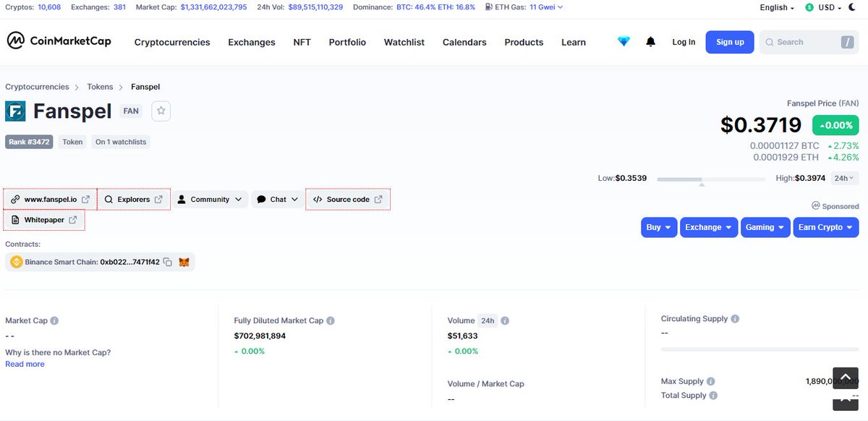This screenshot has height=421, width=868.
Task: Click the 0.00% price change badge
Action: (x=835, y=125)
